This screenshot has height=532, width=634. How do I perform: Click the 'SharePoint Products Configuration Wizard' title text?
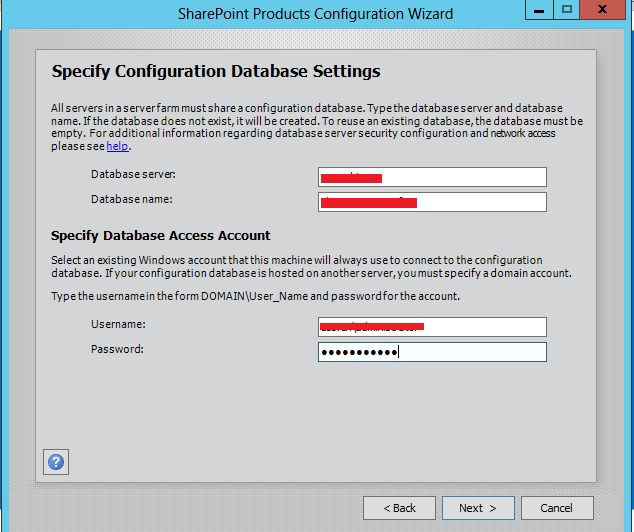coord(315,14)
